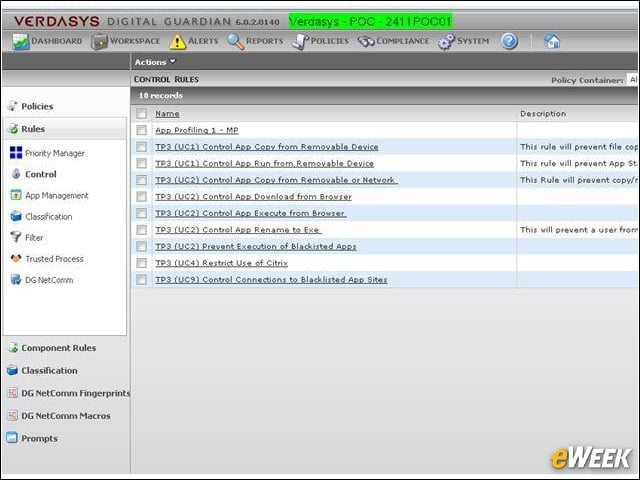Open the Actions dropdown menu

[155, 62]
